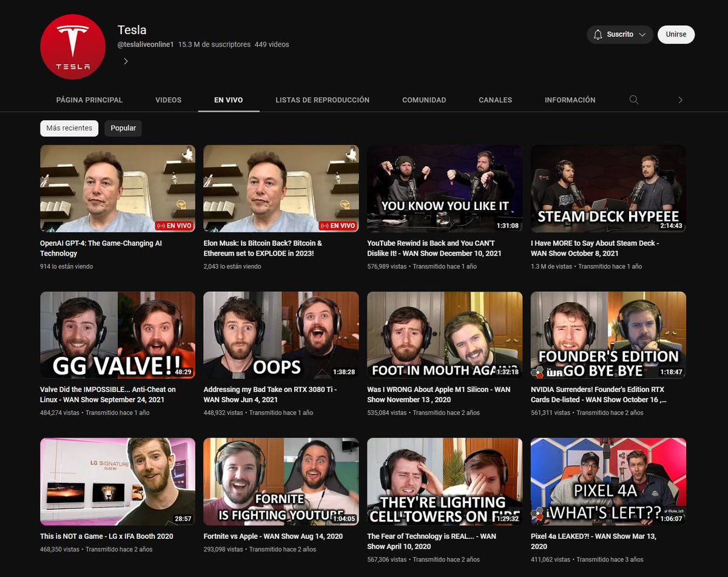Open the Suscrito notification dropdown
This screenshot has width=728, height=577.
point(620,35)
